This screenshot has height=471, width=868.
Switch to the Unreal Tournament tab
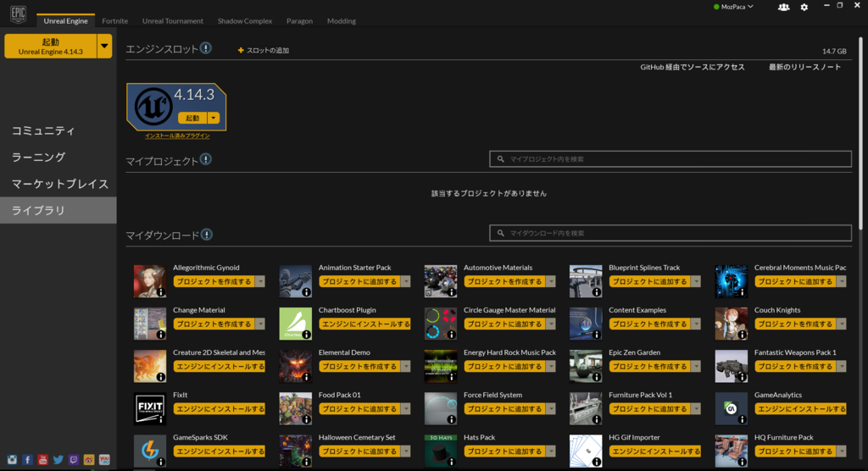click(x=173, y=20)
